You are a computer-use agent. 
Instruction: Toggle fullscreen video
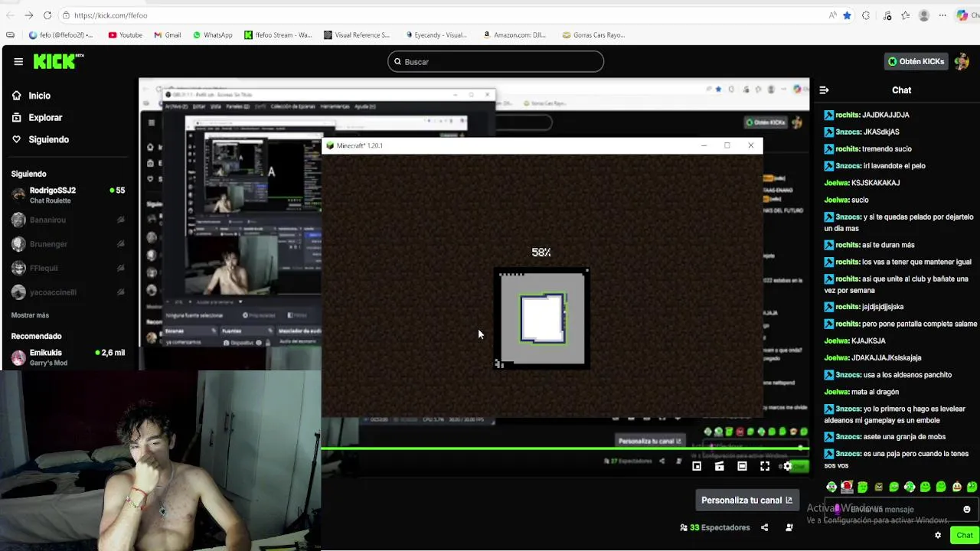click(x=764, y=466)
